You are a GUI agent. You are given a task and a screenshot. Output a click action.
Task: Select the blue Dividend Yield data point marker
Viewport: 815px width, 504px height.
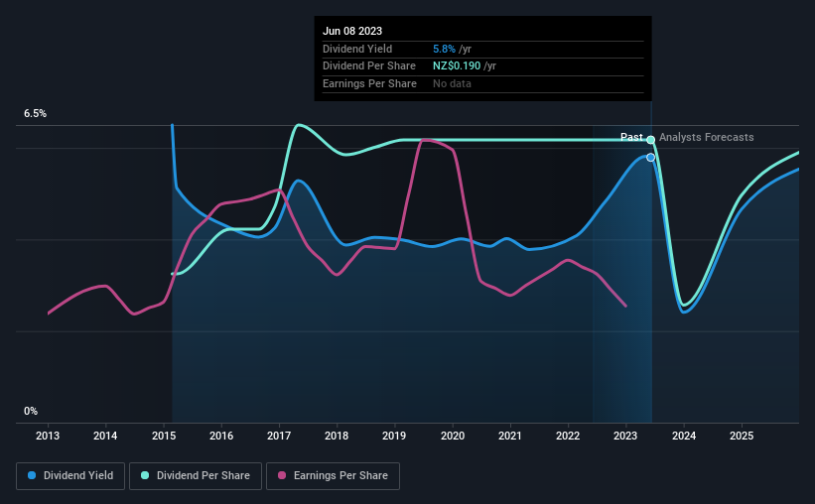pyautogui.click(x=651, y=158)
